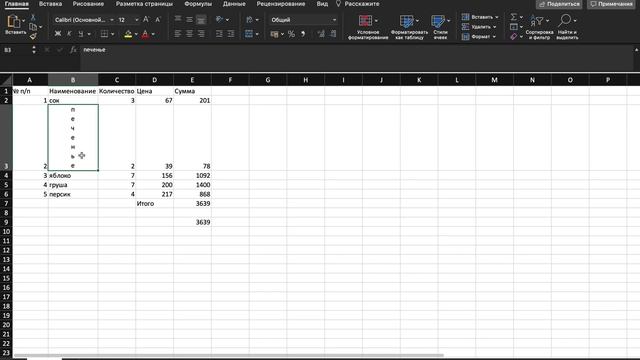Open Сортировка и фильтр
The image size is (640, 360).
coord(539,27)
